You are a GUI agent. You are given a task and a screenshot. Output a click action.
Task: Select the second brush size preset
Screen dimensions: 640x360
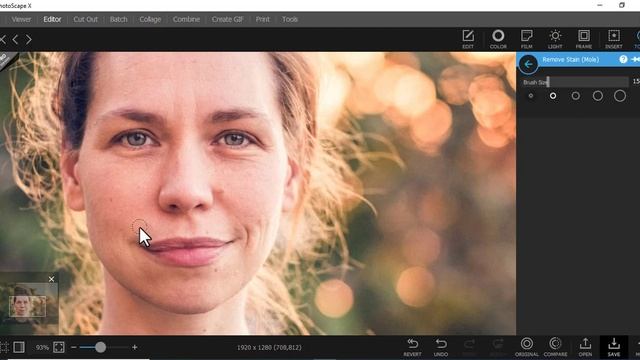click(553, 96)
